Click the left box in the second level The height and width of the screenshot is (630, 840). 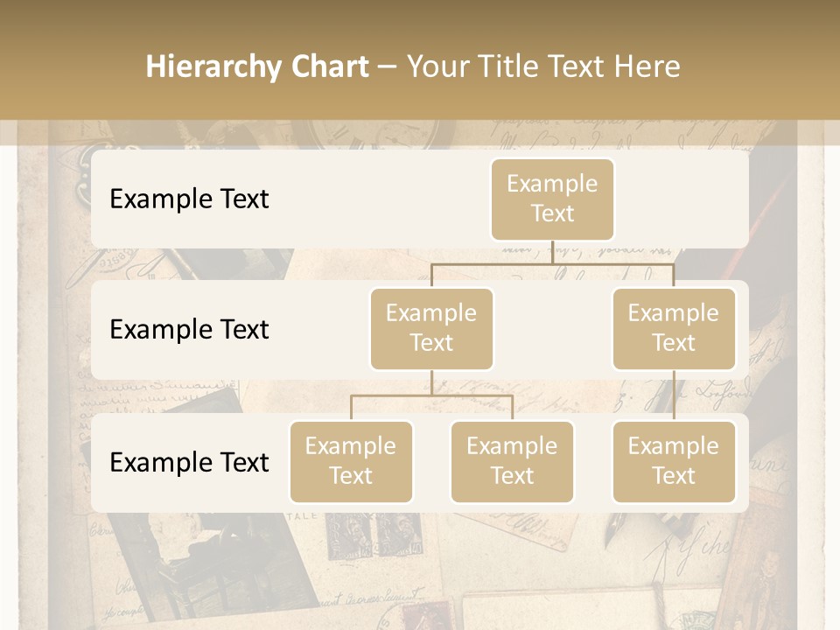[431, 329]
